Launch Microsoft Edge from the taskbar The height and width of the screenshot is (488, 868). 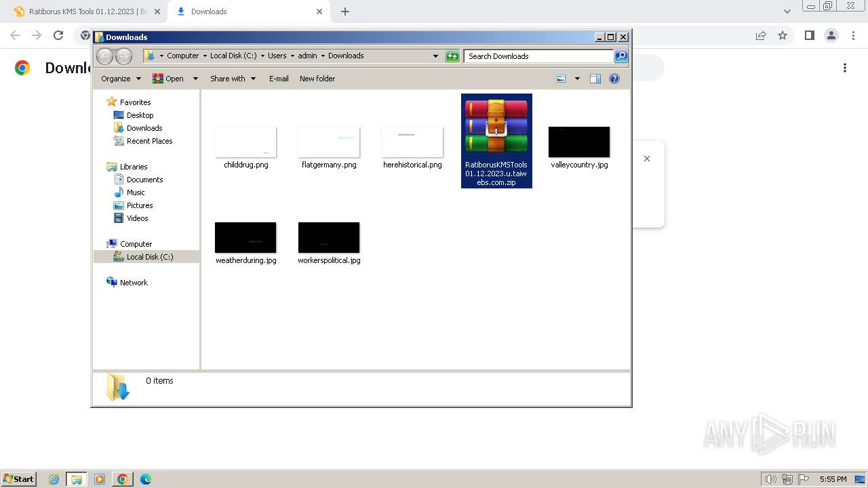click(146, 479)
